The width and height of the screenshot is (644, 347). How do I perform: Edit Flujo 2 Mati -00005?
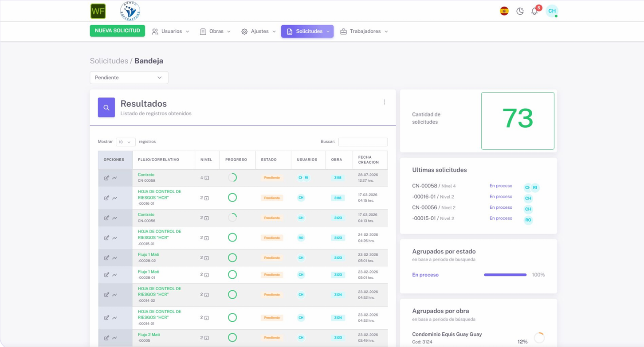point(106,338)
